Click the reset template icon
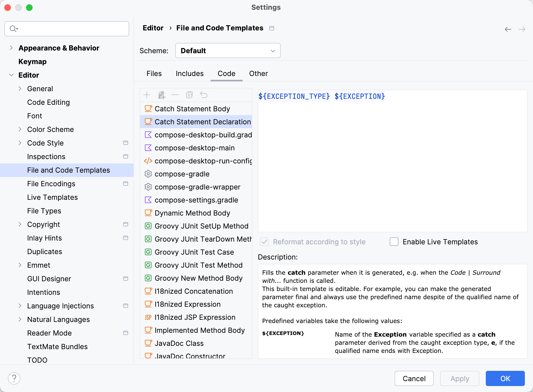The image size is (533, 392). click(x=203, y=95)
